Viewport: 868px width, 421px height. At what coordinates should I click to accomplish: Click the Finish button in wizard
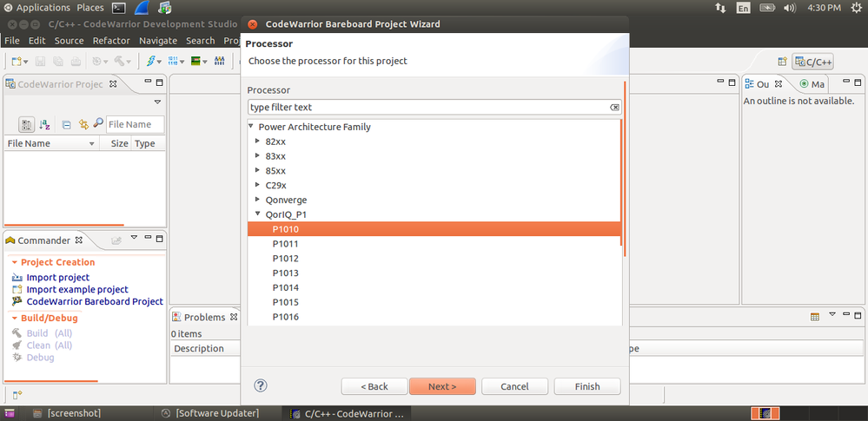point(587,386)
